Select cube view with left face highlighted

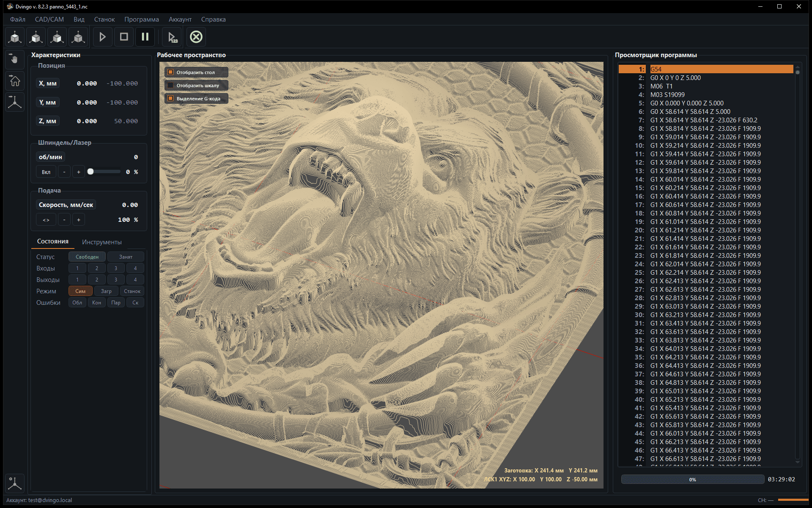[x=36, y=37]
